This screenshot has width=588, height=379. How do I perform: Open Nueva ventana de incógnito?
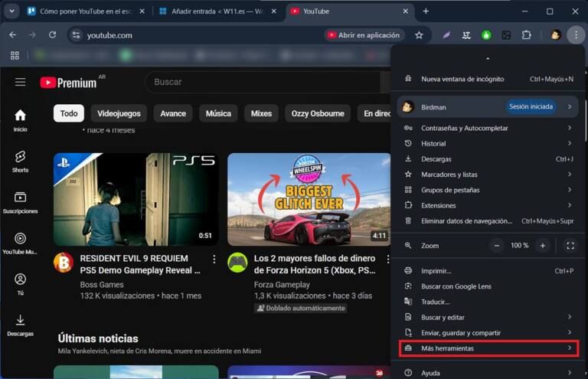pos(488,79)
